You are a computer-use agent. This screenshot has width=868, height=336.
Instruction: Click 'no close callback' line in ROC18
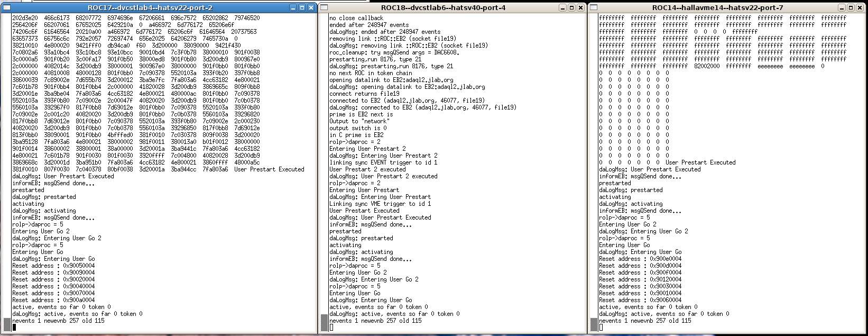tap(356, 18)
